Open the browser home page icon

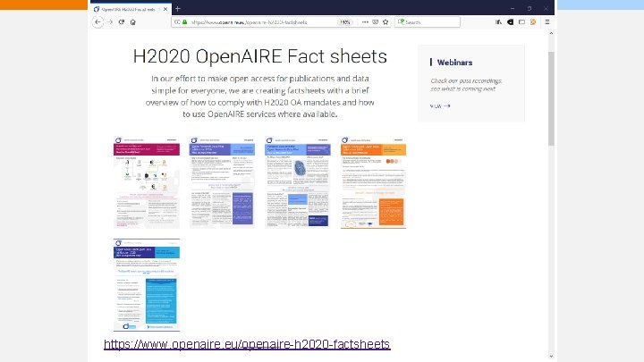(x=133, y=22)
